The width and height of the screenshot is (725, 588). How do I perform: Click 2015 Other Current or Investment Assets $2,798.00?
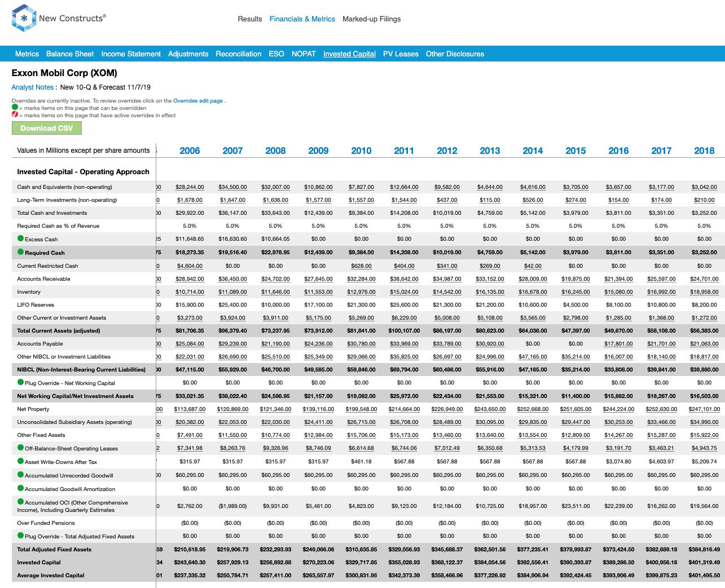click(575, 318)
